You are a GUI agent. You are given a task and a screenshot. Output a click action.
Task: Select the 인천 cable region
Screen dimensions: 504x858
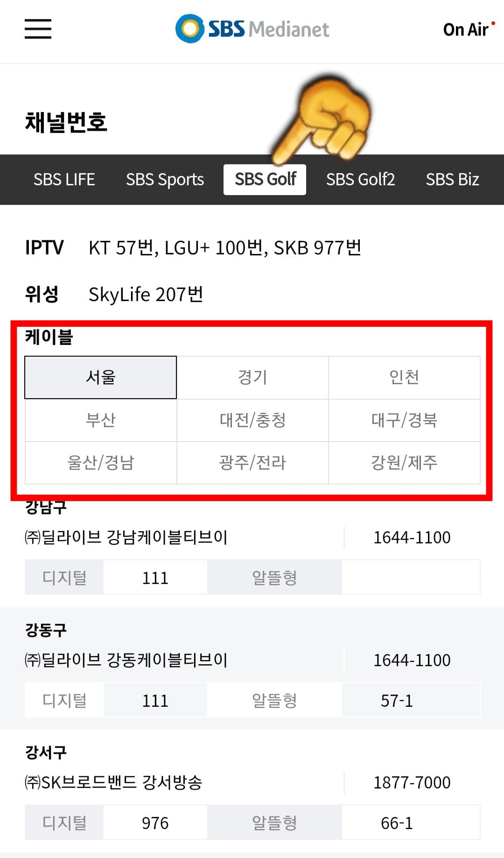(404, 377)
